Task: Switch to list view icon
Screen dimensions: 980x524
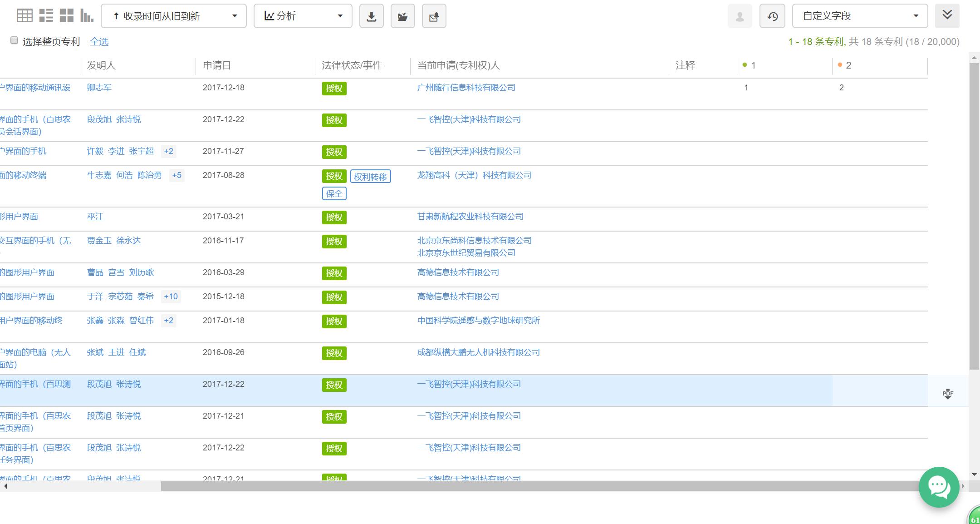Action: 46,16
